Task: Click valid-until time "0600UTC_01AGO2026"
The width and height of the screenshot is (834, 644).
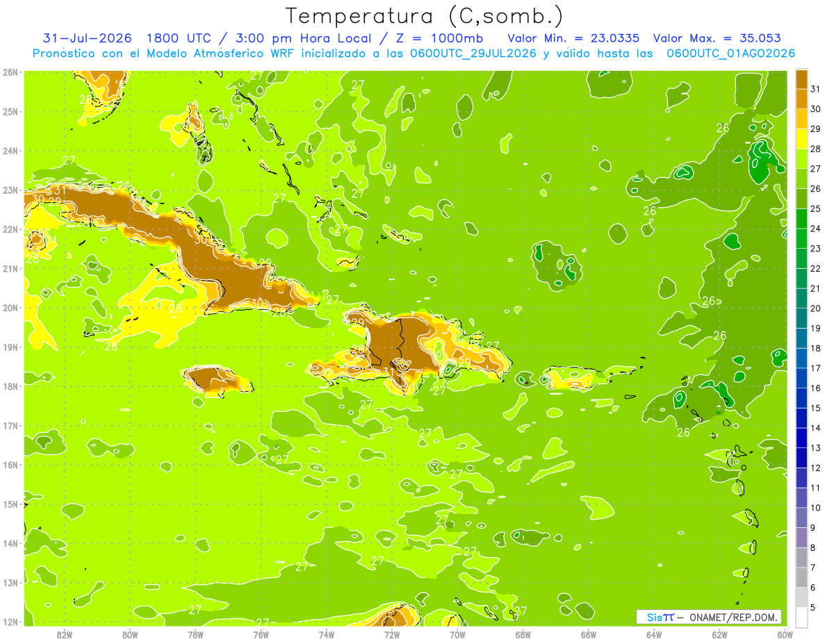Action: [730, 53]
